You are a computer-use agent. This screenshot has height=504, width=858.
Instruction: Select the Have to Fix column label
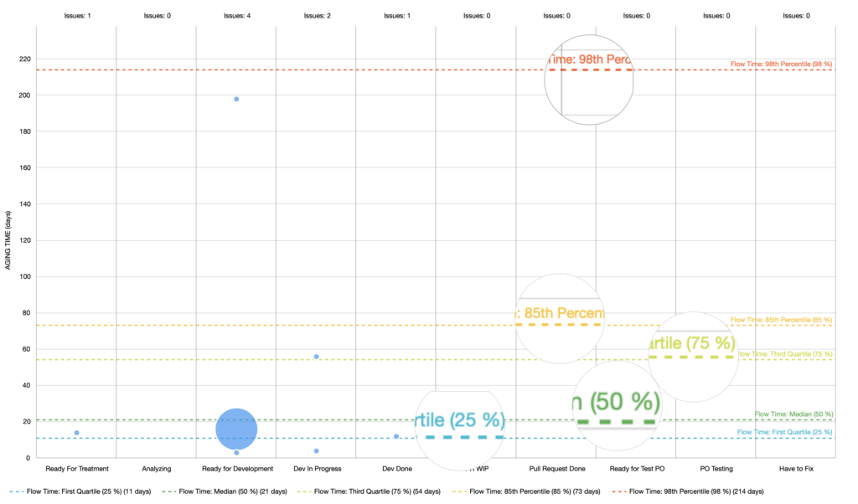pos(795,469)
